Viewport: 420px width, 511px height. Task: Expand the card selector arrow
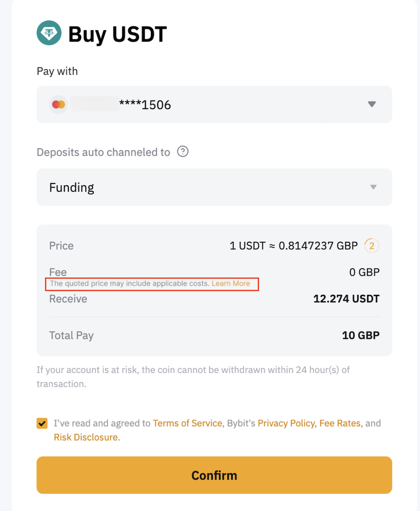(372, 104)
